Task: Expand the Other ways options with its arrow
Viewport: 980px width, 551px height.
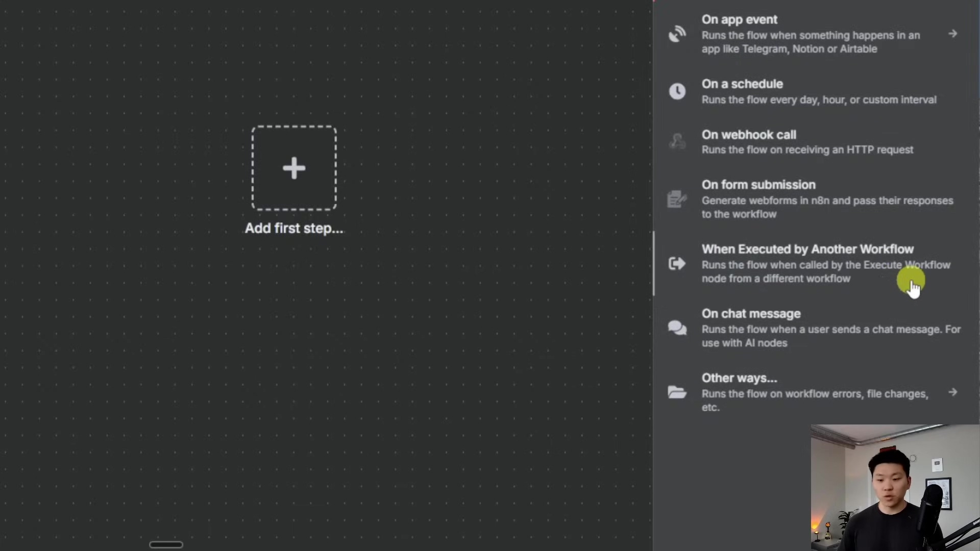Action: 953,392
